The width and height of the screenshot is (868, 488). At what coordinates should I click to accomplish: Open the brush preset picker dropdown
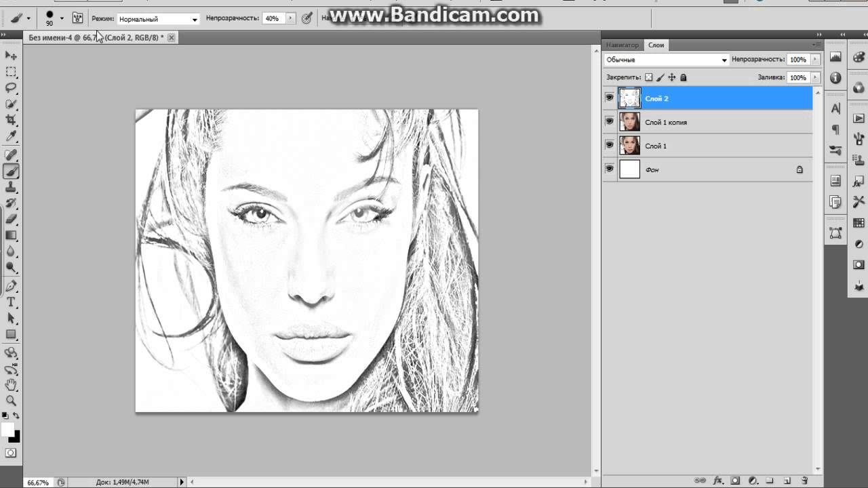click(x=62, y=19)
